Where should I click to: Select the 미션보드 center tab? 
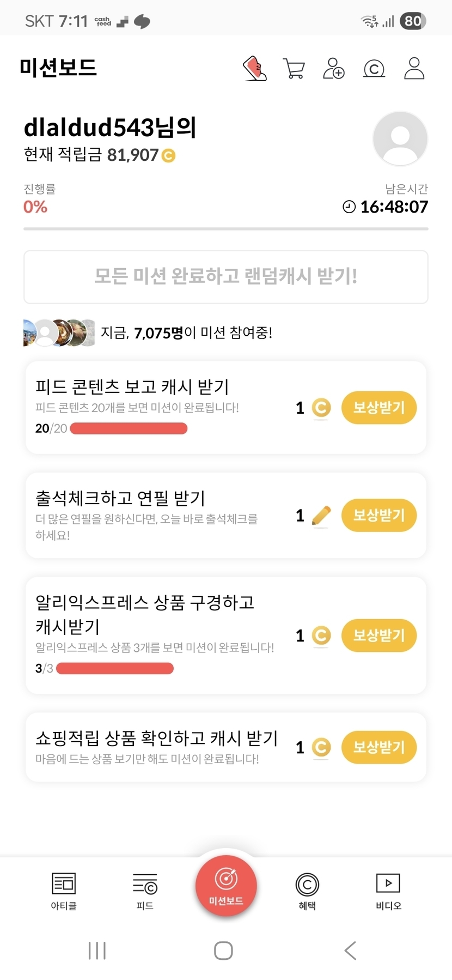pos(226,886)
